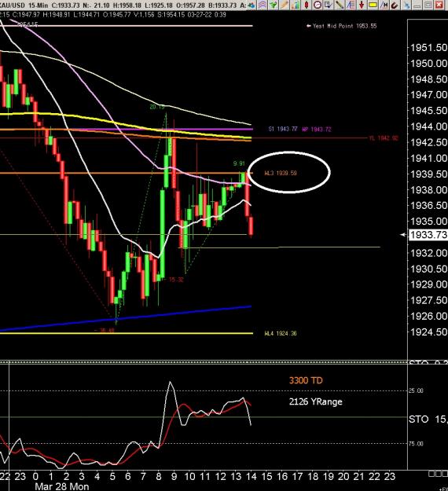Toggle the red magnet snap icon
Viewport: 448px width, 491px height.
(x=395, y=5)
